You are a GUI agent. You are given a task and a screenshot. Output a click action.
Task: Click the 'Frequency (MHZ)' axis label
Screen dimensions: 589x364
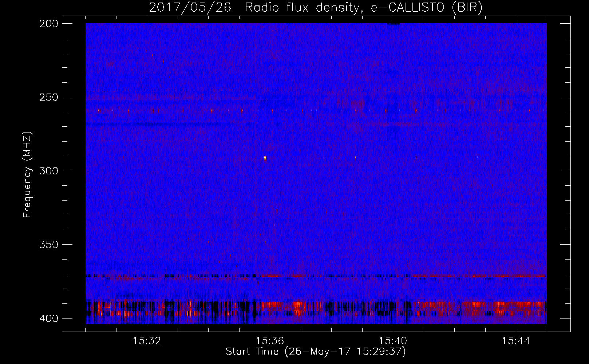point(27,174)
